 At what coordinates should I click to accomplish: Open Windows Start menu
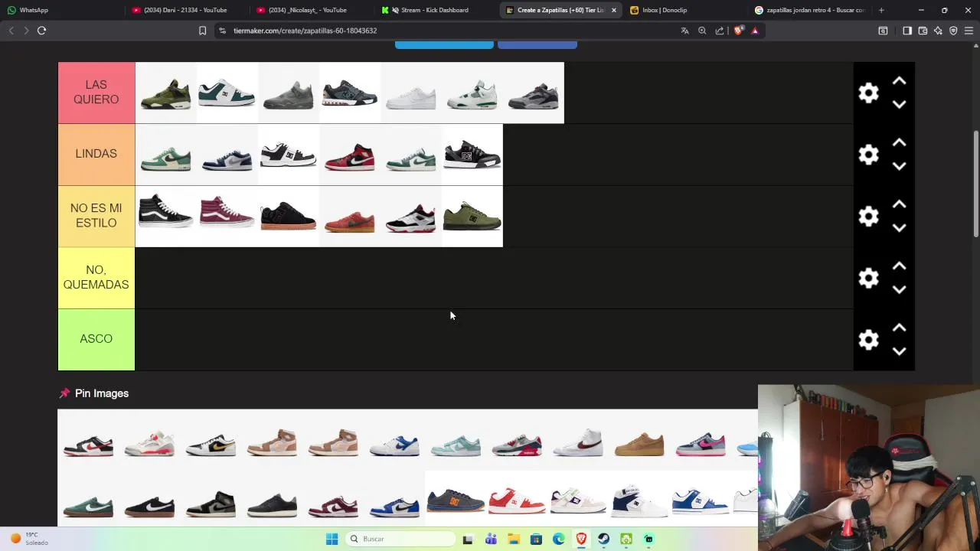(332, 539)
